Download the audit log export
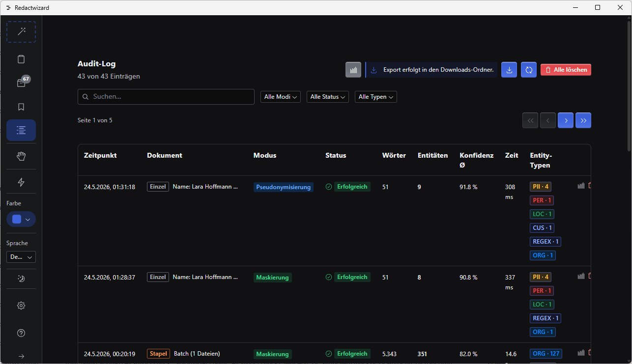Image resolution: width=632 pixels, height=364 pixels. coord(509,70)
